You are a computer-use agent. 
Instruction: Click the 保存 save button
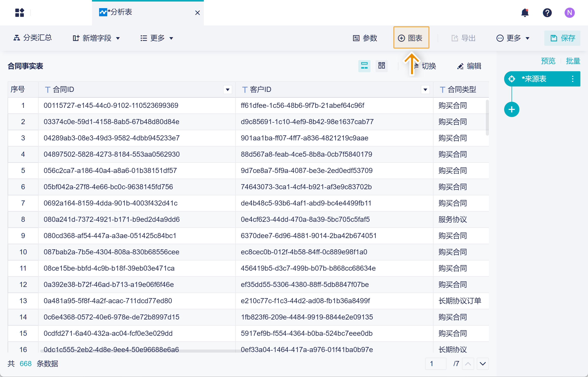pos(562,38)
